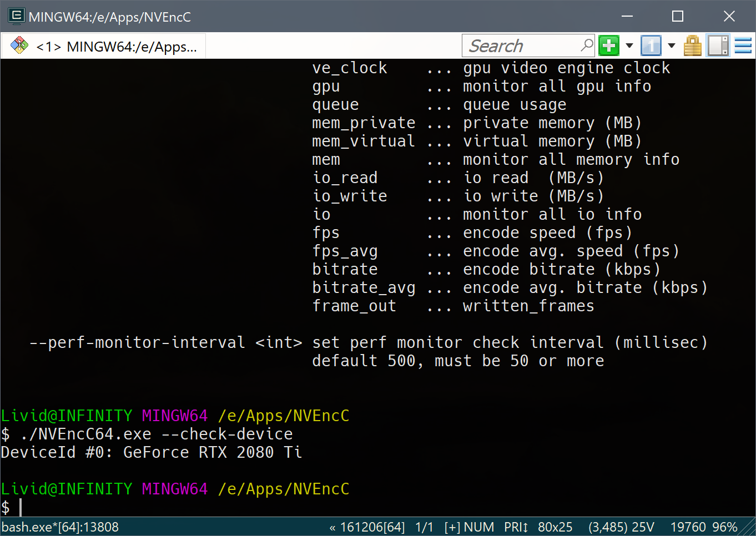Click the active console number 1 icon
756x536 pixels.
pos(651,45)
